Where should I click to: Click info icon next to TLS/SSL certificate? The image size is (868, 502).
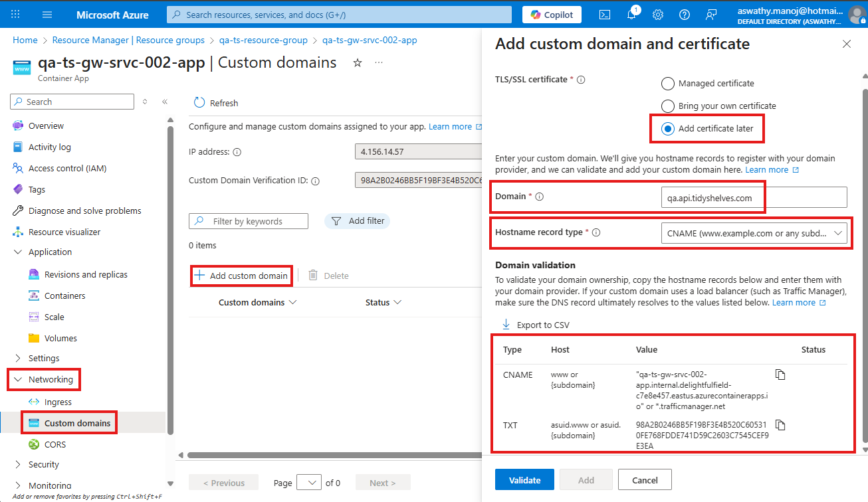coord(581,80)
